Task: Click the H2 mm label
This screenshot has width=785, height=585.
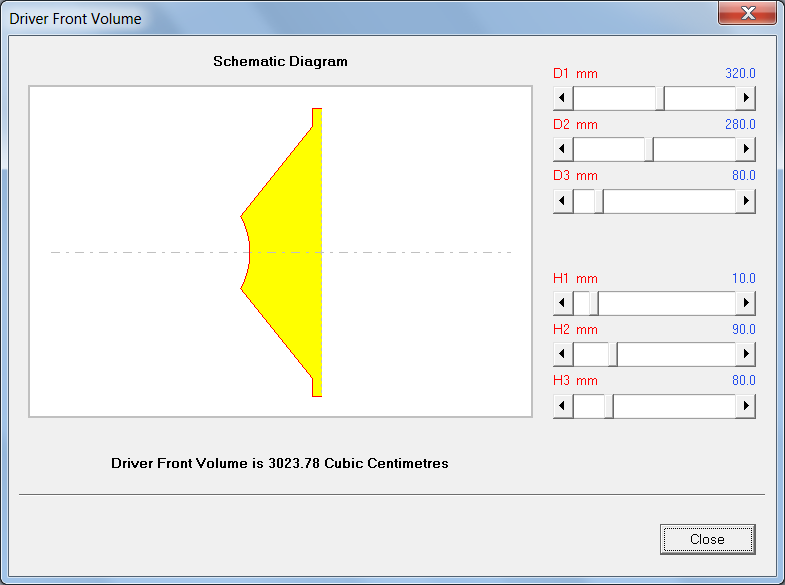Action: (x=575, y=329)
